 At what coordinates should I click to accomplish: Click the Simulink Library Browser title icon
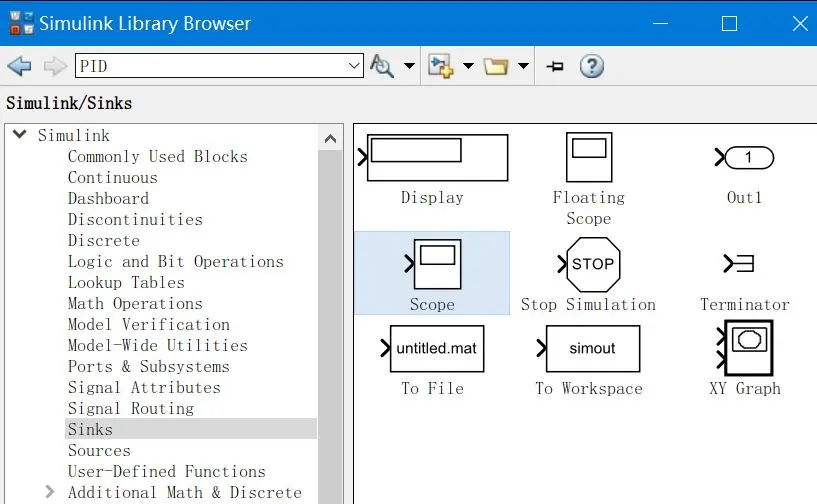pos(22,23)
